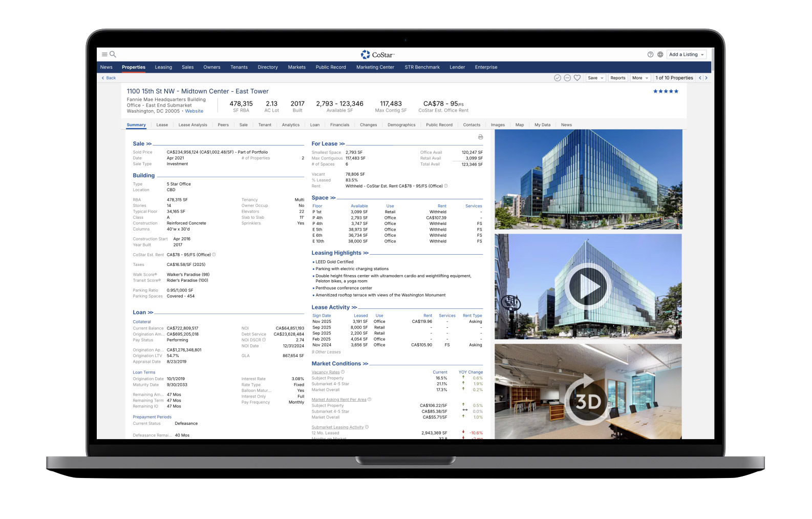Click the printer icon above For Lease
The image size is (812, 519).
click(480, 137)
